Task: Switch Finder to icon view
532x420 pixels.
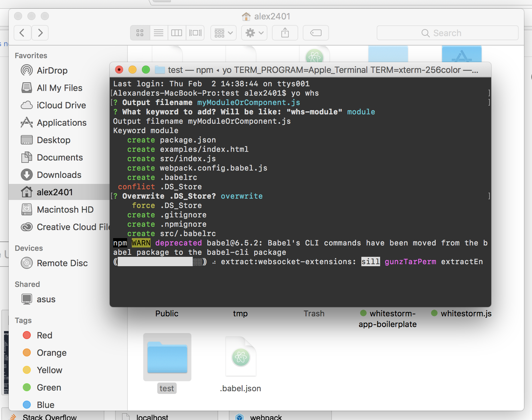Action: 140,33
